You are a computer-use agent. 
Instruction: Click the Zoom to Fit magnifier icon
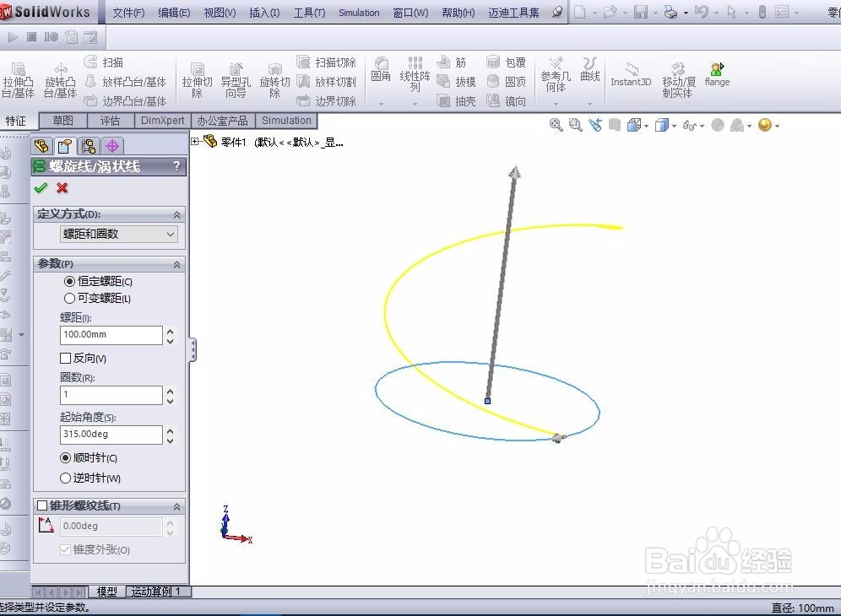pos(557,124)
